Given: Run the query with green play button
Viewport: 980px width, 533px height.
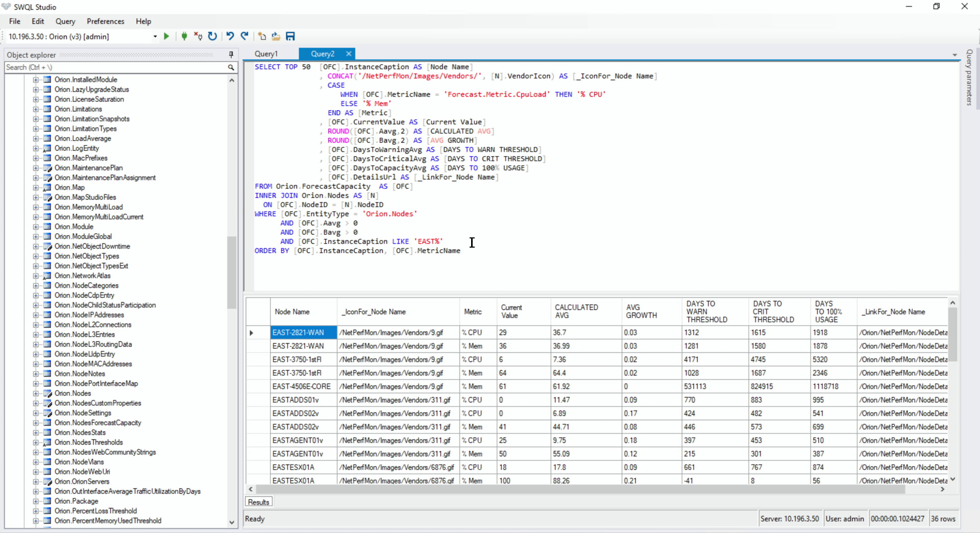Looking at the screenshot, I should coord(166,36).
